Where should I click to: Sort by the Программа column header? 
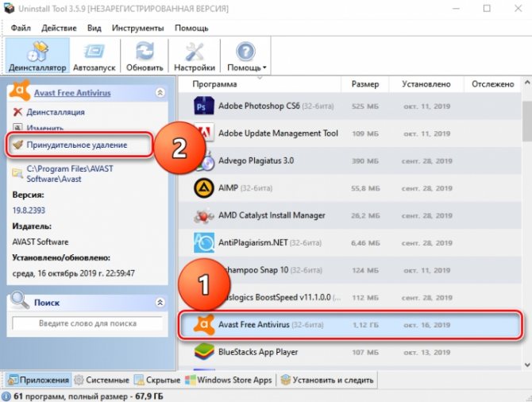click(x=214, y=84)
